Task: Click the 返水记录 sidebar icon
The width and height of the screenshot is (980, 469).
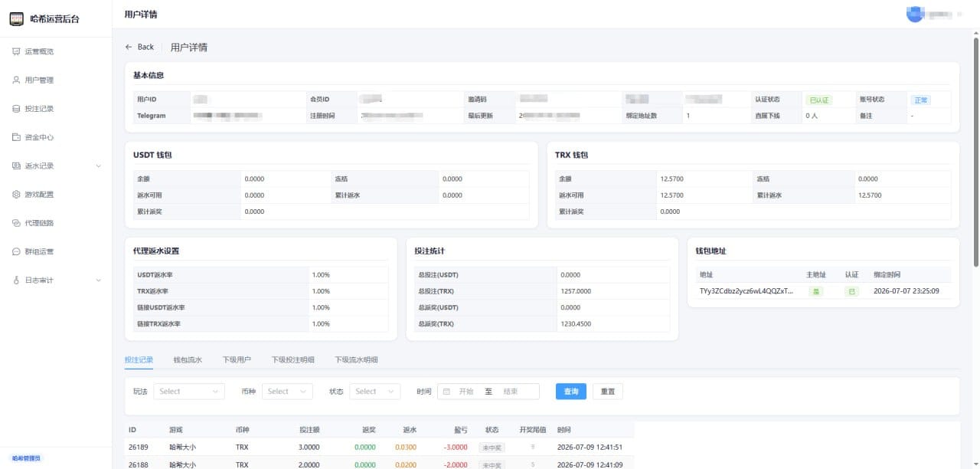Action: (16, 166)
